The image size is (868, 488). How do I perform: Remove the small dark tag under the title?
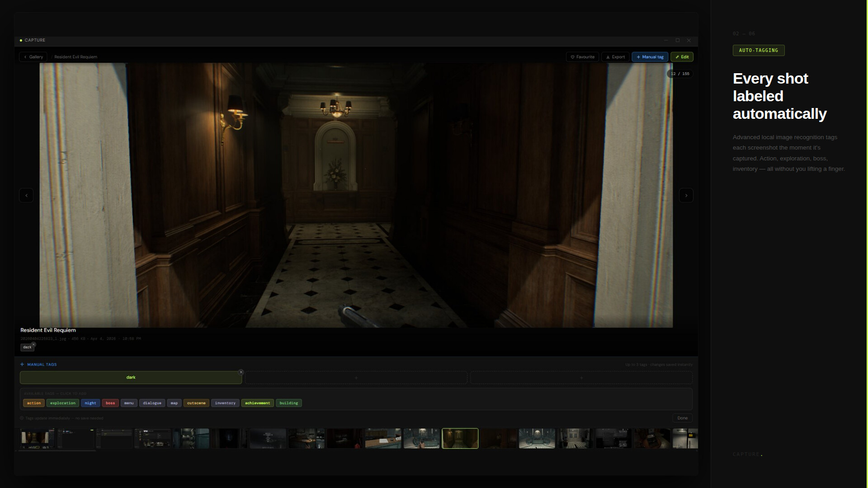33,344
